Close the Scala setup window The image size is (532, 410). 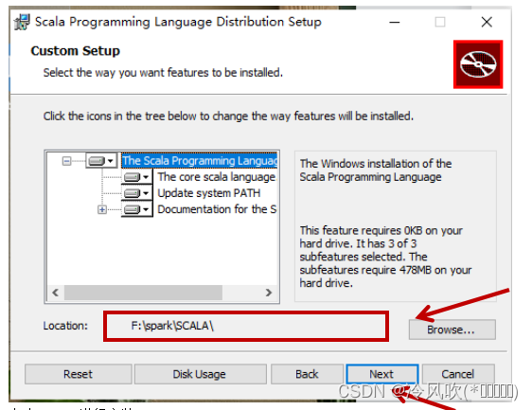pyautogui.click(x=487, y=22)
